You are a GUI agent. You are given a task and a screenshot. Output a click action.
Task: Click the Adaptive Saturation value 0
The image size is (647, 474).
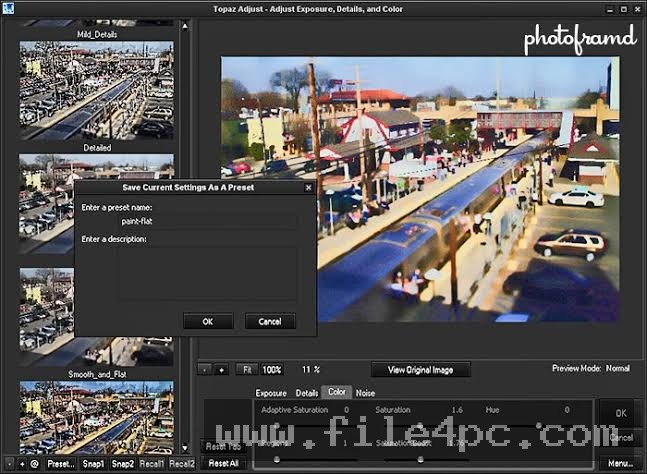[x=346, y=410]
